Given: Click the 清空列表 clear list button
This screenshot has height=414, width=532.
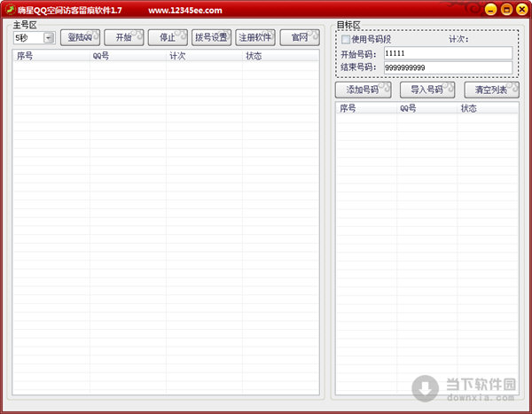Looking at the screenshot, I should click(x=491, y=90).
